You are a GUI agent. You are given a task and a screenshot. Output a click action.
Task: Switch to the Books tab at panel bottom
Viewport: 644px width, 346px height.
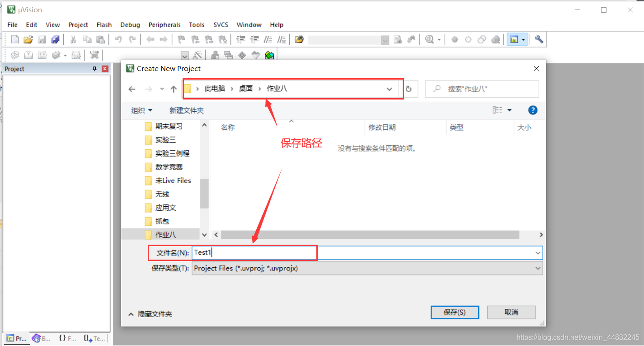pos(41,338)
